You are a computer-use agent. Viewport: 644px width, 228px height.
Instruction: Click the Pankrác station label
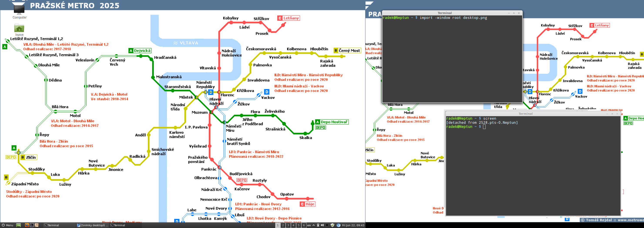[209, 169]
